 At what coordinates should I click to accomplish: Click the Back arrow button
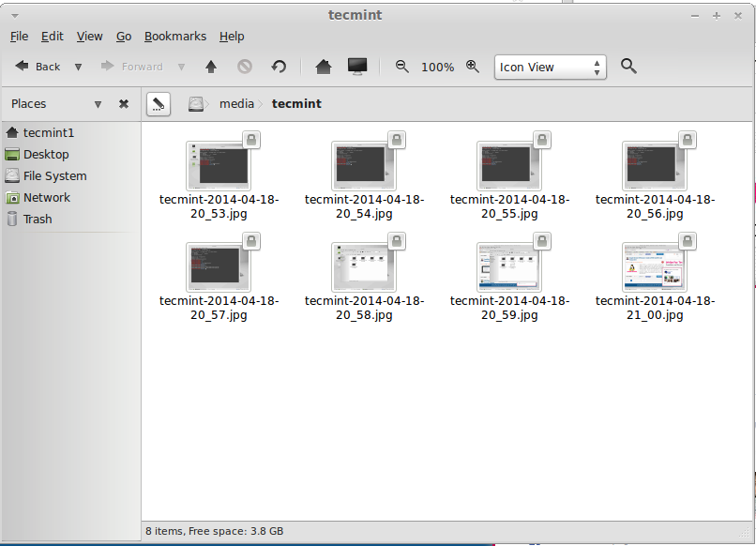pos(38,67)
